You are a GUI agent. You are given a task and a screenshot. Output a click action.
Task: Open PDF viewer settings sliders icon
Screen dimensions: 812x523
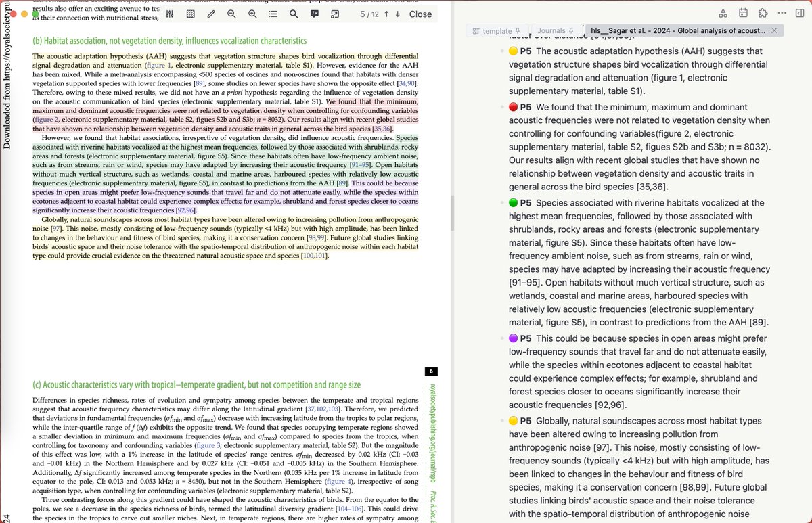[170, 14]
